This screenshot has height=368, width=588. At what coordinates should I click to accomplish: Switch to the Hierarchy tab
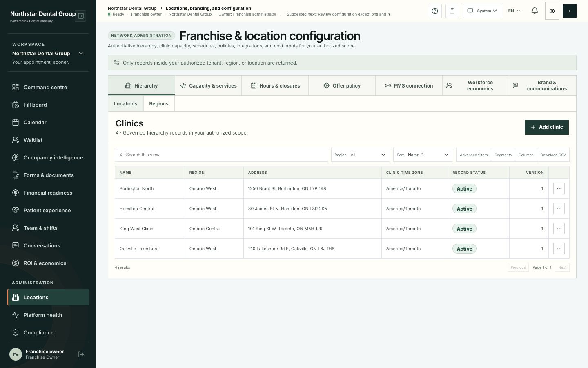pyautogui.click(x=141, y=85)
